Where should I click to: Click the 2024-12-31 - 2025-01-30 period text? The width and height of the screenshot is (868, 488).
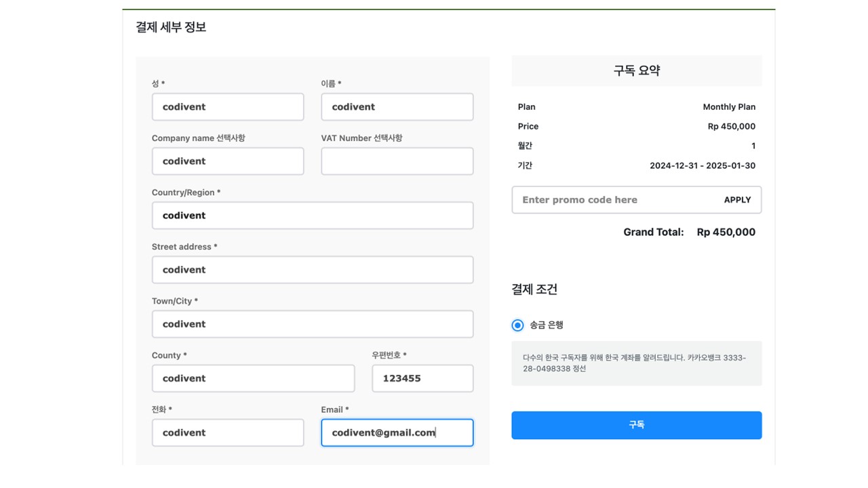pyautogui.click(x=702, y=165)
